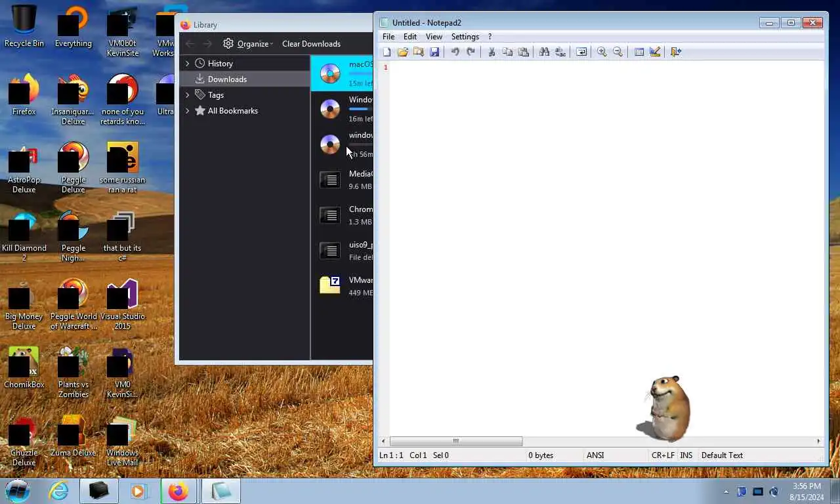Select Tags in the Library sidebar
The image size is (840, 504).
245,95
